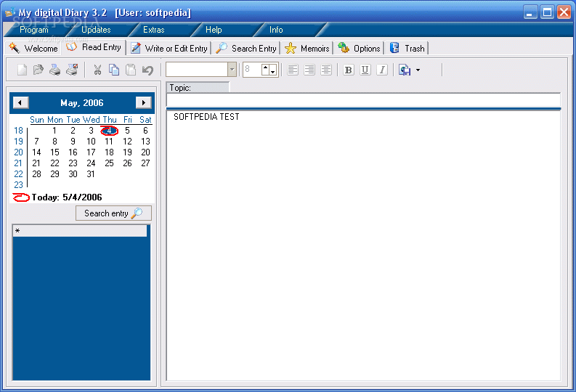Click the Cut scissors icon
576x392 pixels.
pos(97,70)
